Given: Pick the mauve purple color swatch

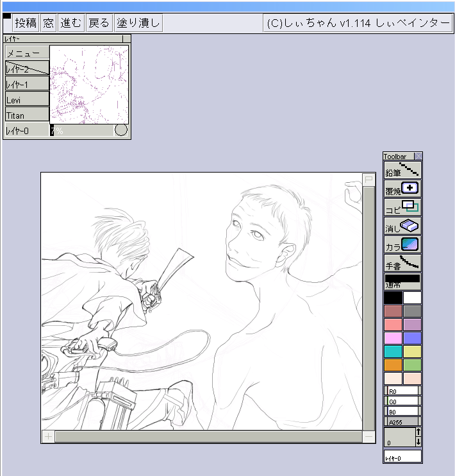Looking at the screenshot, I should click(x=412, y=325).
